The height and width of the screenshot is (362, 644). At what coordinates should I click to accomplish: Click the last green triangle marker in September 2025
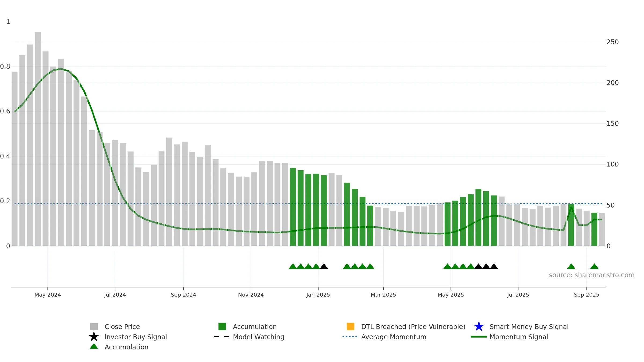coord(594,266)
